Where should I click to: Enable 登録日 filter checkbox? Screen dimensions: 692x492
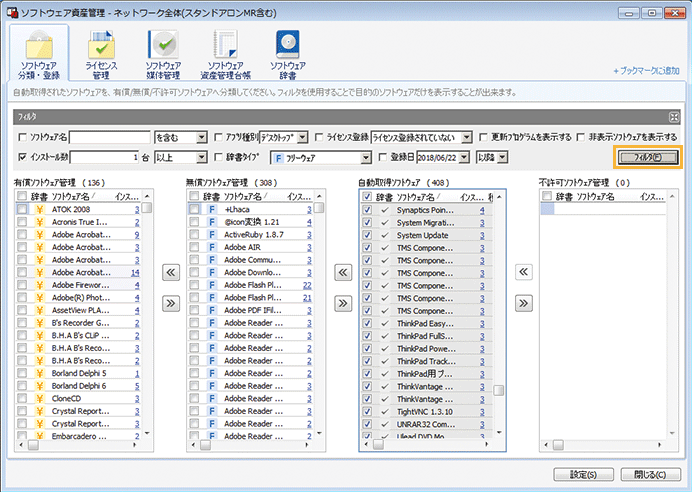[383, 157]
